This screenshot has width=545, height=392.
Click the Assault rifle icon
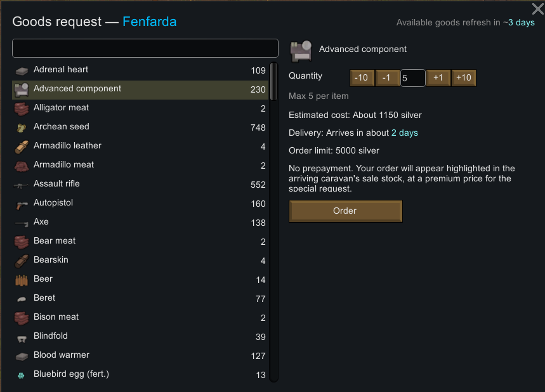pyautogui.click(x=22, y=186)
